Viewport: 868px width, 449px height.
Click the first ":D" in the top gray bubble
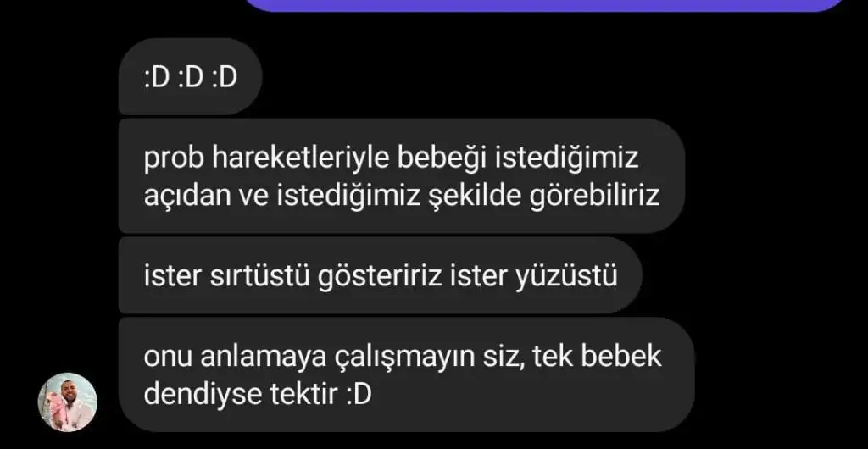(156, 77)
